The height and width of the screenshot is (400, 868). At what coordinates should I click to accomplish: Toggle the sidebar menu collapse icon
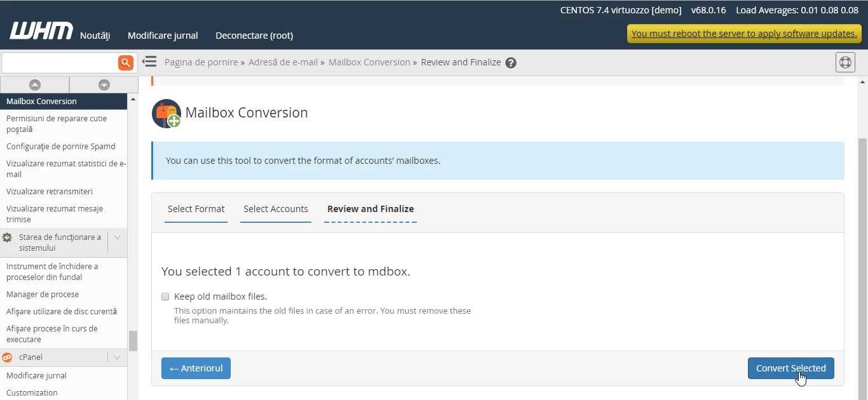149,62
